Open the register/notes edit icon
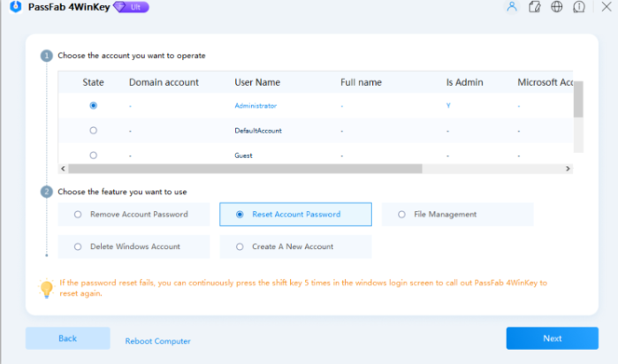618x364 pixels. tap(534, 7)
